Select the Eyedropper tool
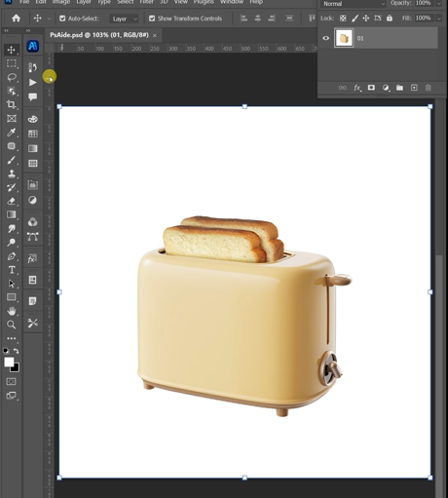Image resolution: width=448 pixels, height=498 pixels. pyautogui.click(x=12, y=133)
